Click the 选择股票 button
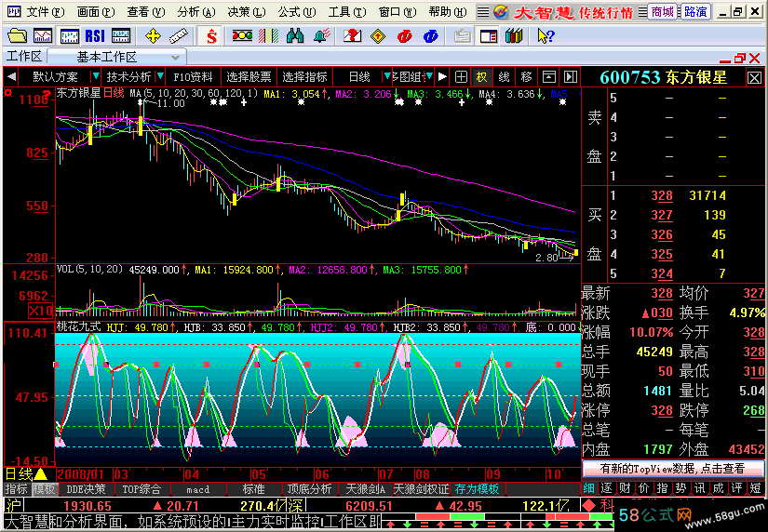This screenshot has height=532, width=768. pyautogui.click(x=249, y=77)
